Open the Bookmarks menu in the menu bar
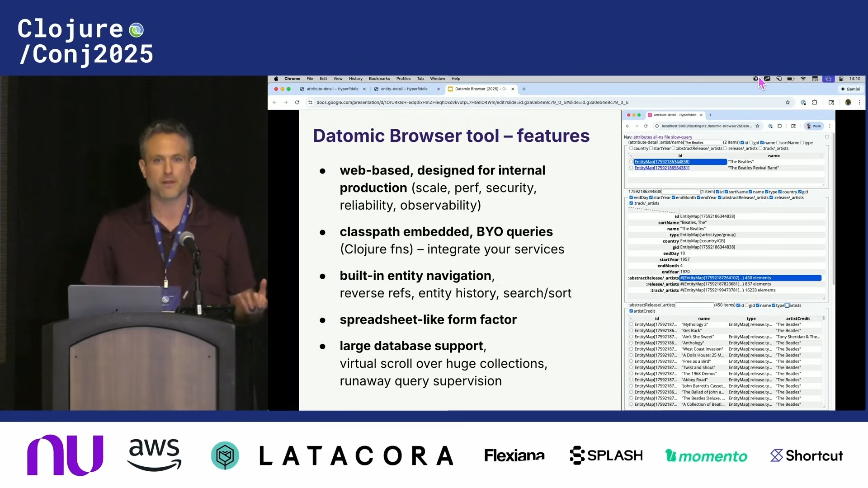 coord(379,79)
